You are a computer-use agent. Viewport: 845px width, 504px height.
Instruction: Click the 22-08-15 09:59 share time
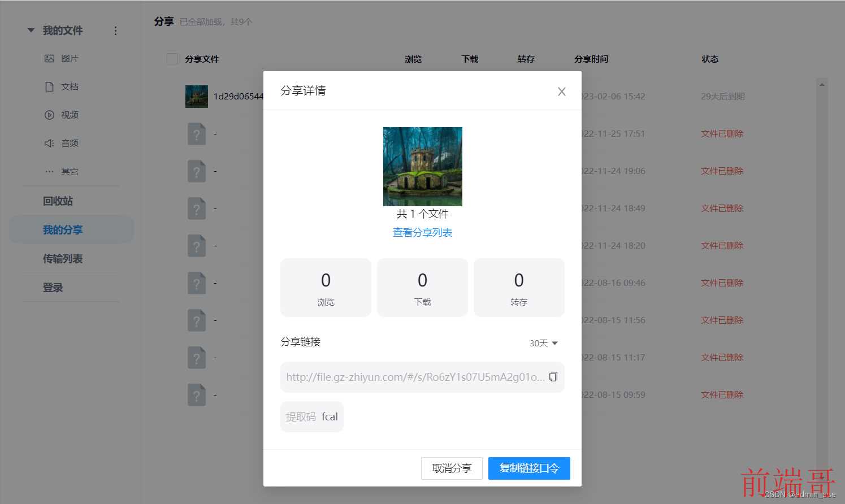click(x=614, y=395)
